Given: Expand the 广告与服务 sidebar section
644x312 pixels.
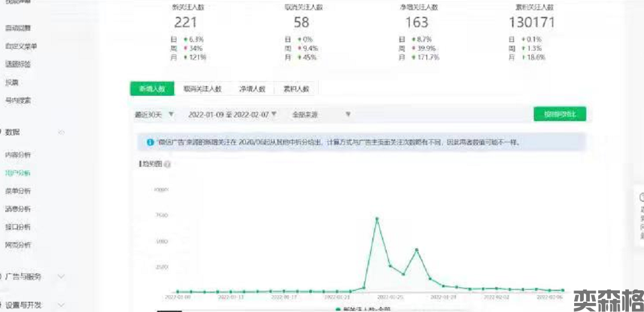Looking at the screenshot, I should [61, 276].
